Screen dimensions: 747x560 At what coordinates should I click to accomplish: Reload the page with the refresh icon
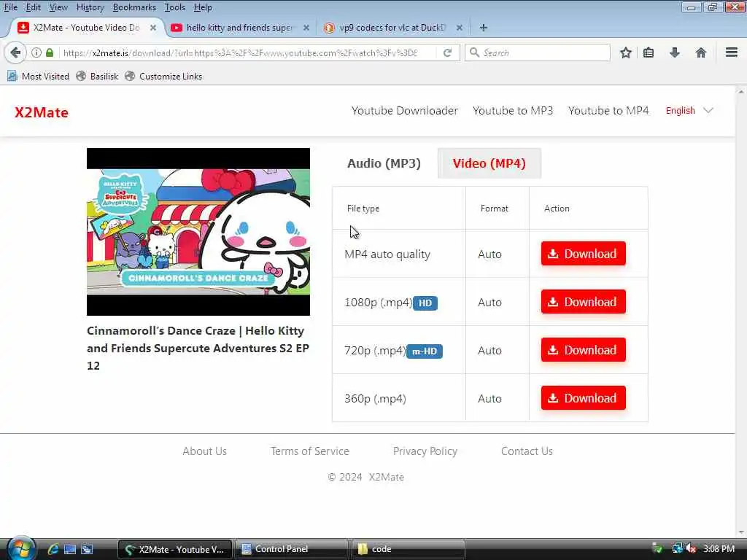tap(447, 52)
